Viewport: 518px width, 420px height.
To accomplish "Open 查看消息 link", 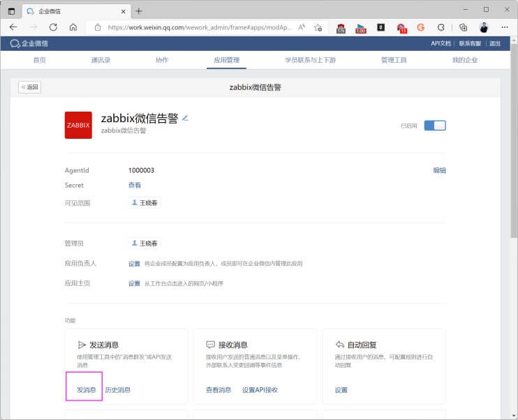I will coord(219,390).
